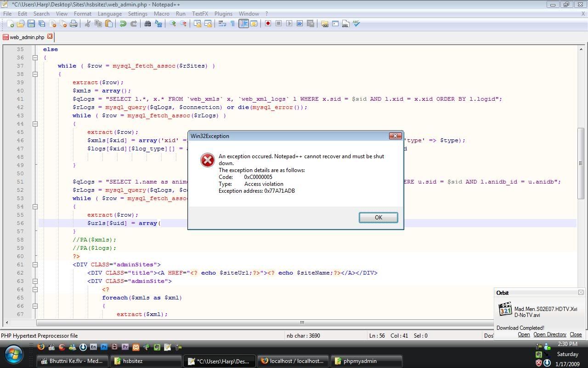Click Run Macro Multiple Times icon
588x368 pixels.
(x=300, y=23)
